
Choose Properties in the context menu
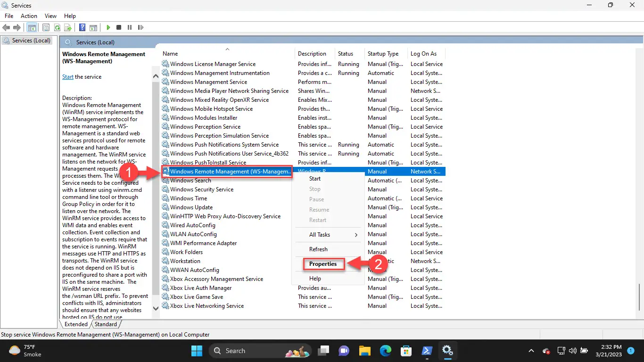[323, 264]
